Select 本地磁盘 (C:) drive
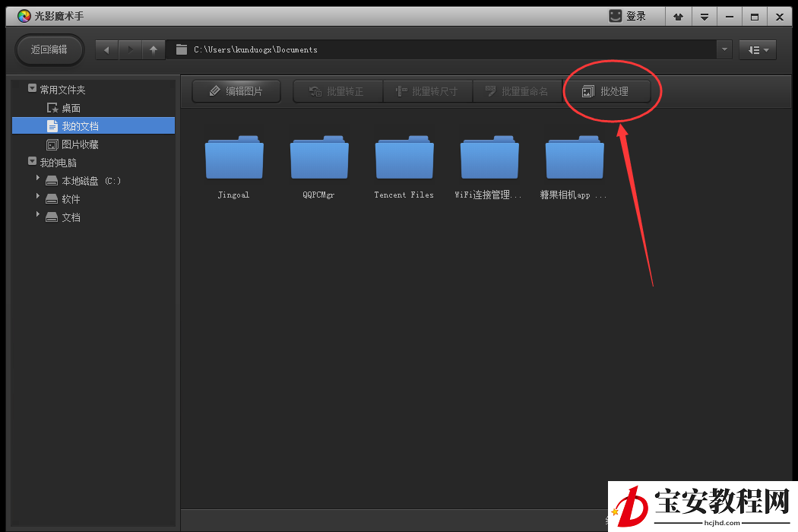The height and width of the screenshot is (532, 798). (x=90, y=181)
